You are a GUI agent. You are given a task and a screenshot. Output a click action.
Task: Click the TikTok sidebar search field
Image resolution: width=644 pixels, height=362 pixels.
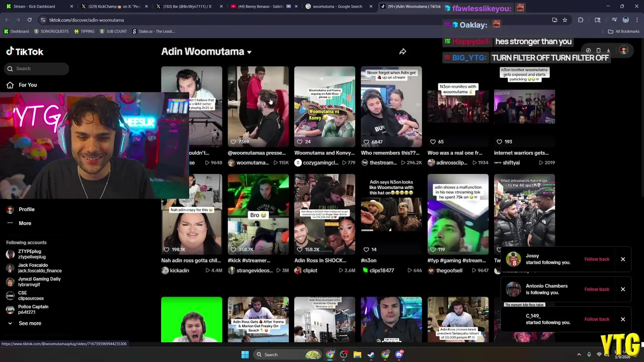[37, 68]
